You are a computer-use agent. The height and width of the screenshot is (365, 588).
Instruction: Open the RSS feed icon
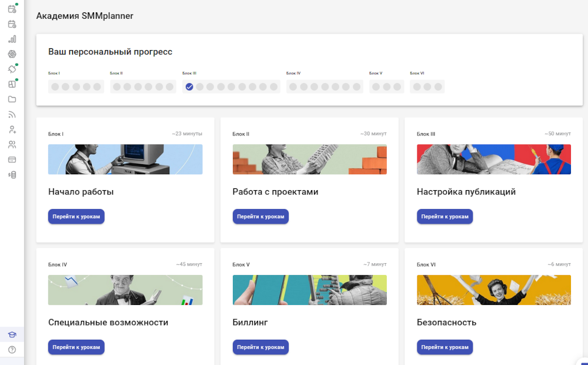[x=12, y=115]
